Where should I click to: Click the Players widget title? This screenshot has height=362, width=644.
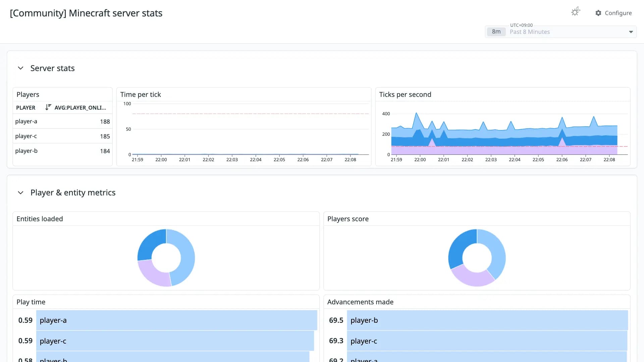tap(28, 95)
